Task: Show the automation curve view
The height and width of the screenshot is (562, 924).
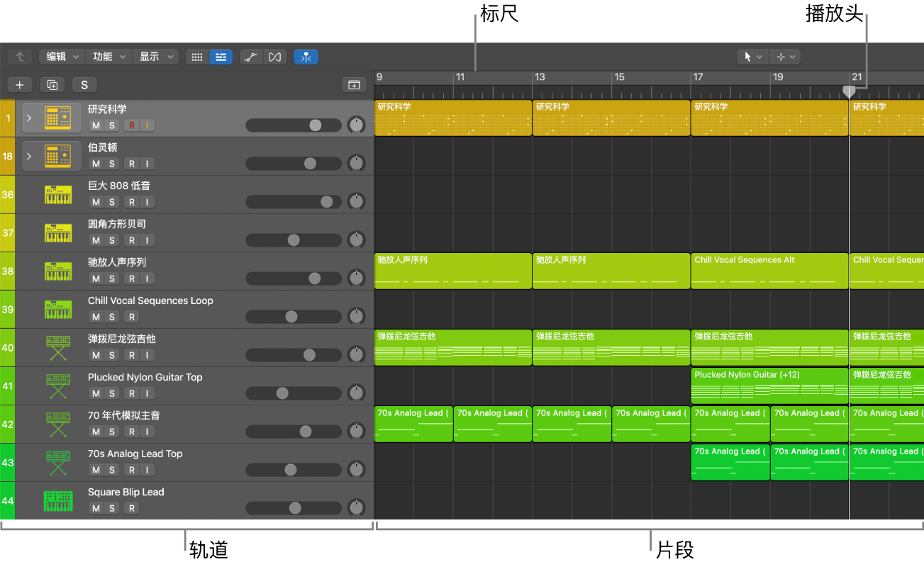Action: point(250,57)
